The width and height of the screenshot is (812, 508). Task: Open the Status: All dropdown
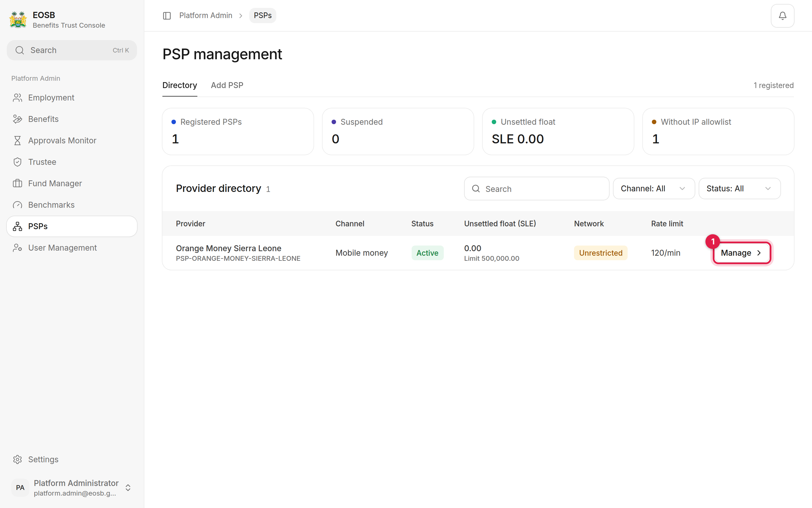[740, 189]
